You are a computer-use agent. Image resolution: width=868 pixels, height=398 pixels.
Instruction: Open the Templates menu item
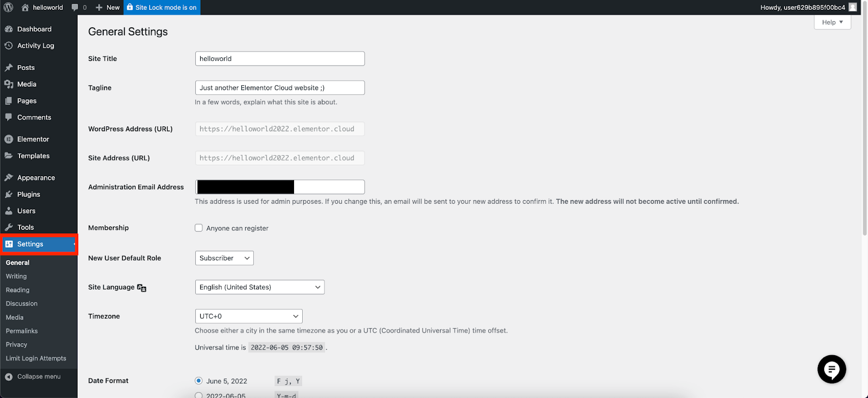[39, 156]
